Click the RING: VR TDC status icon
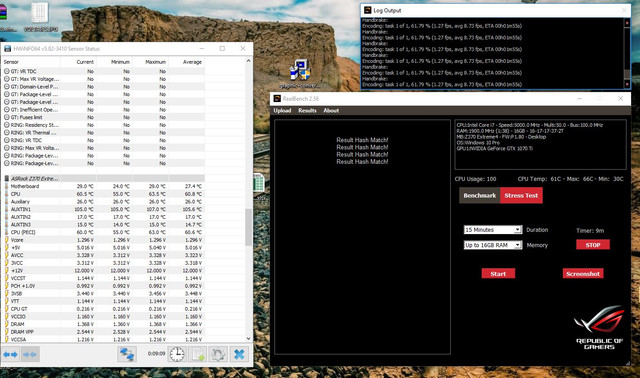This screenshot has width=640, height=378. click(7, 140)
